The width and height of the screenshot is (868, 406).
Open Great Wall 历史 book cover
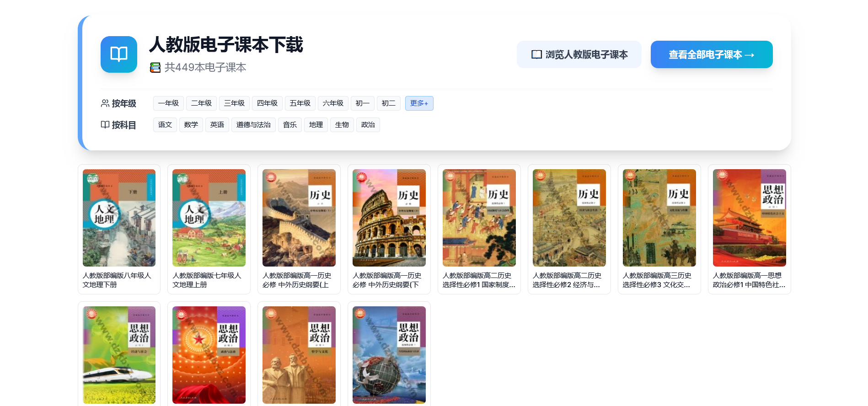click(x=299, y=218)
